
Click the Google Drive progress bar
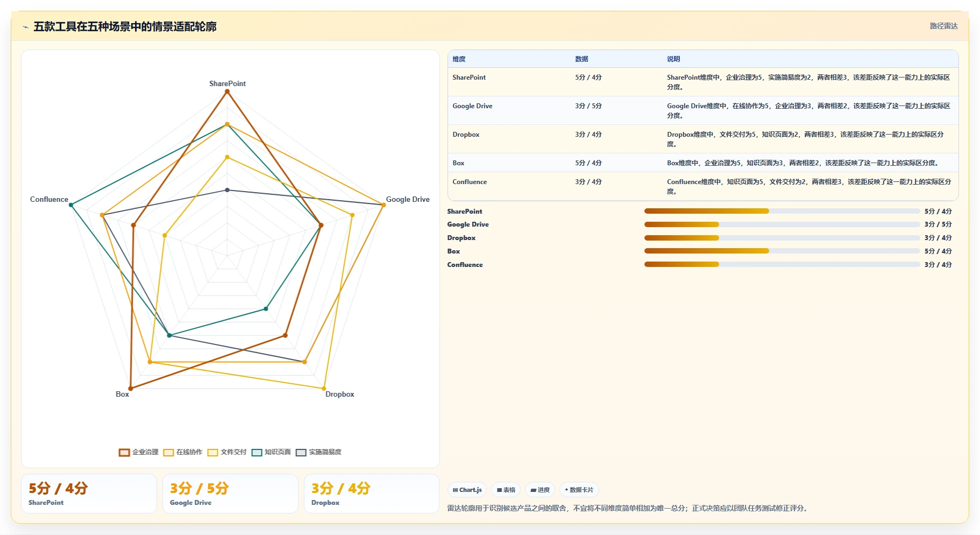pos(782,224)
